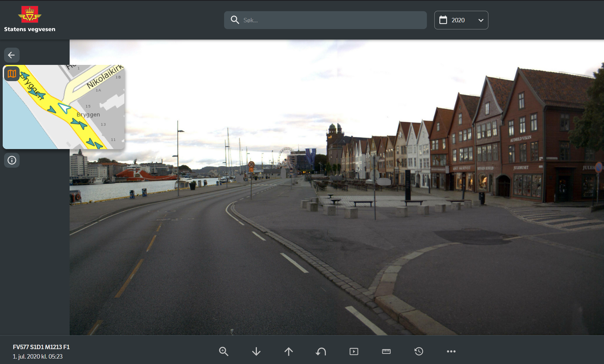Open the image info panel icon
604x364 pixels.
coord(12,160)
